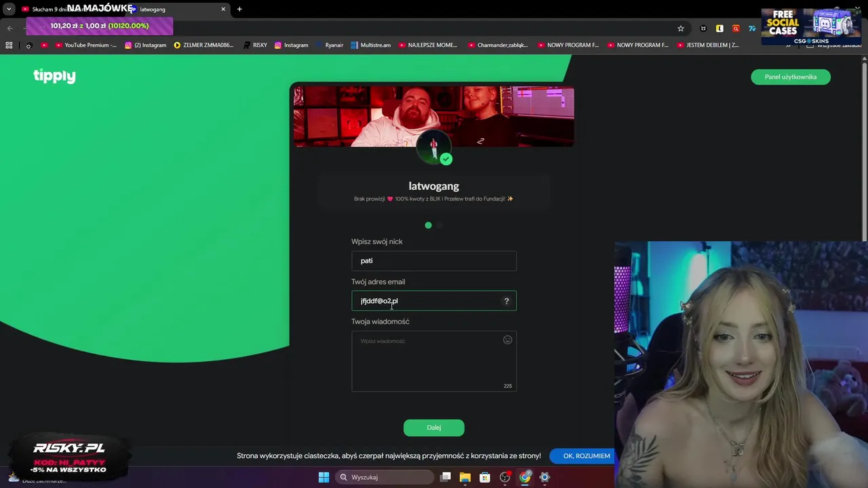The image size is (868, 488).
Task: Open the ZELMER ZMMA086 bookmark
Action: [x=203, y=45]
